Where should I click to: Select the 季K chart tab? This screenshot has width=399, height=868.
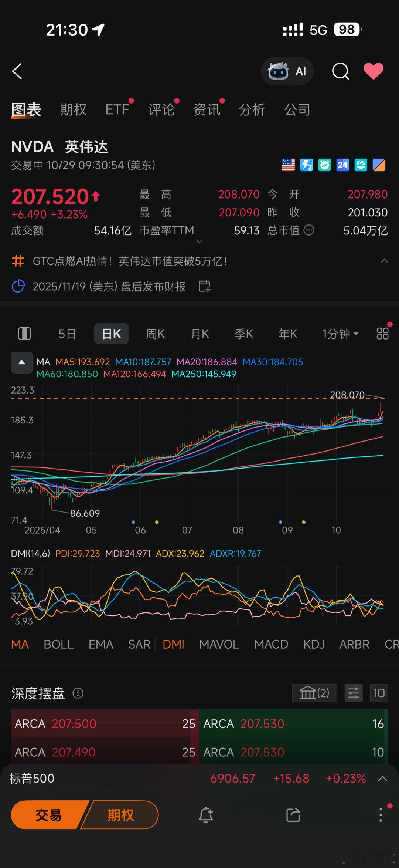244,334
